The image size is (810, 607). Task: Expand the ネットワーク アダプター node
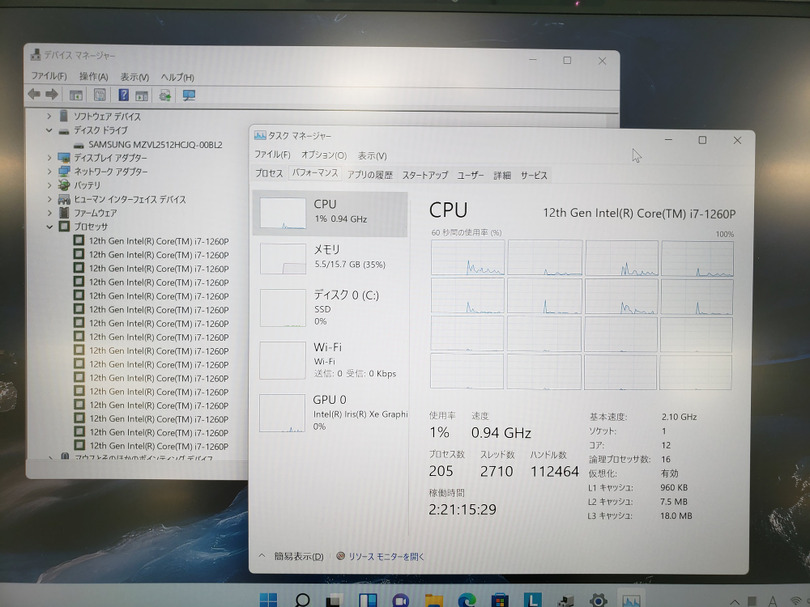point(50,171)
